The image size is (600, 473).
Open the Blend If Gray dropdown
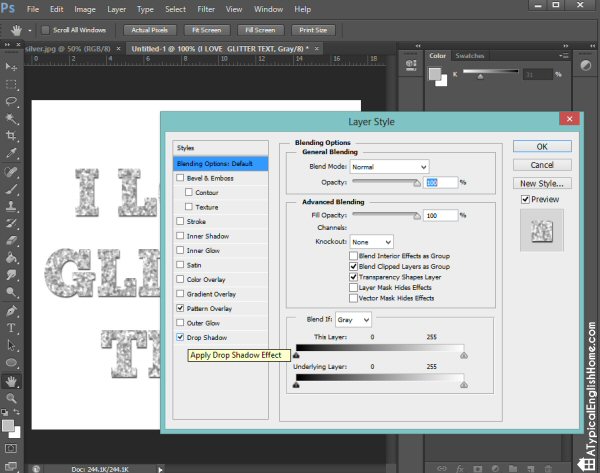(x=353, y=320)
